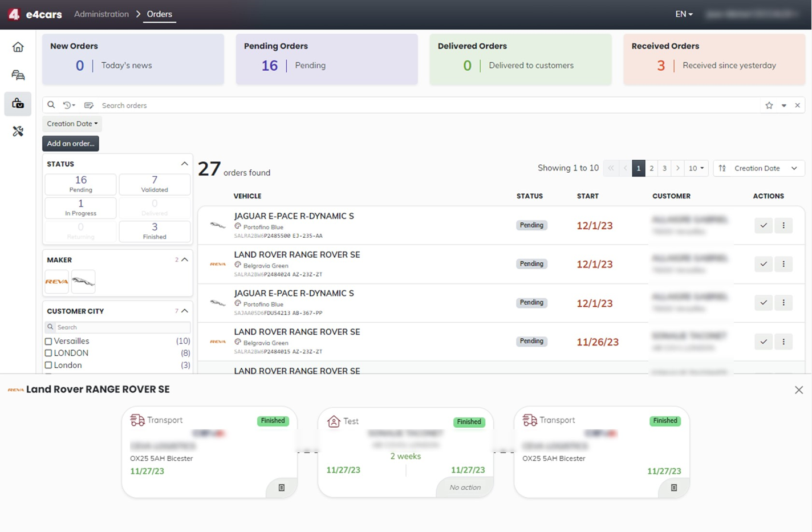Open the Home icon in sidebar
Screen dimensions: 812x532
[x=18, y=47]
